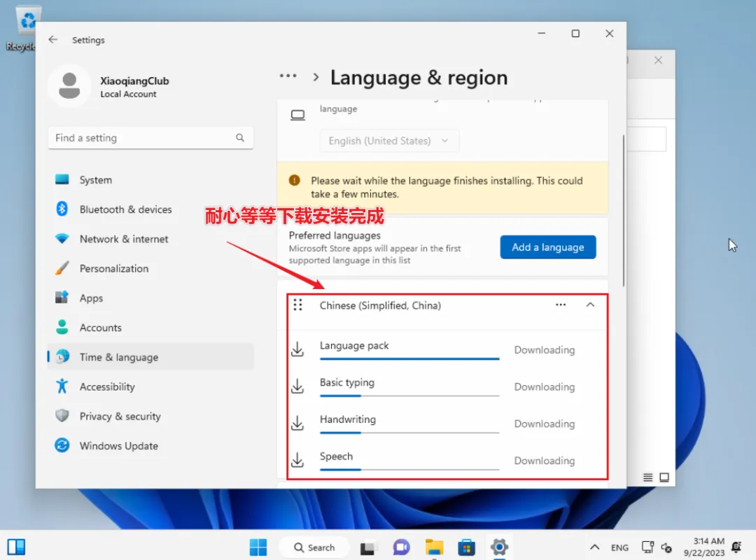
Task: Open Microsoft Store from the taskbar
Action: pos(467,547)
